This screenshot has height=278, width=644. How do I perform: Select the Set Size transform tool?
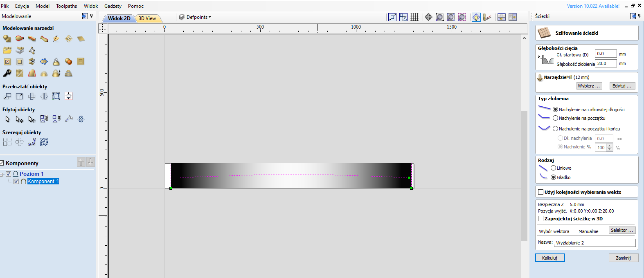point(19,96)
